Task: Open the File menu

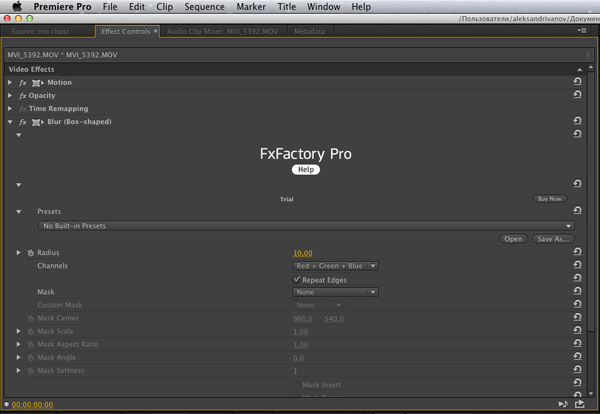Action: click(x=110, y=7)
